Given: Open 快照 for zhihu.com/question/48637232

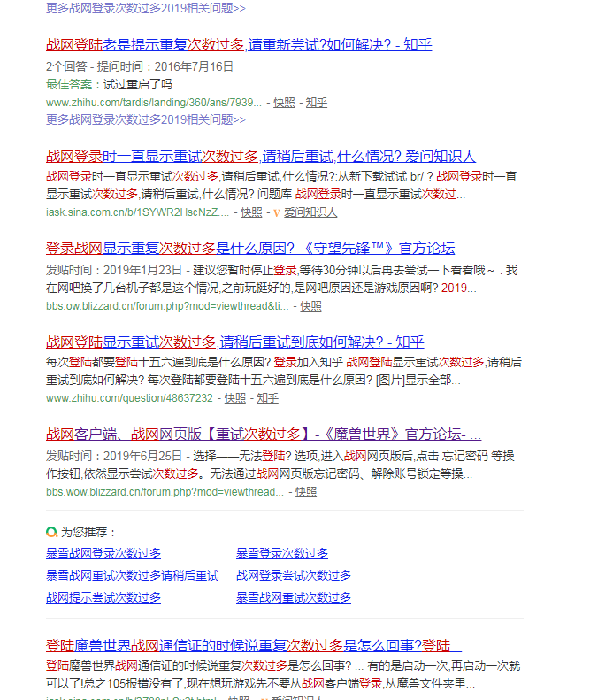Looking at the screenshot, I should 235,398.
